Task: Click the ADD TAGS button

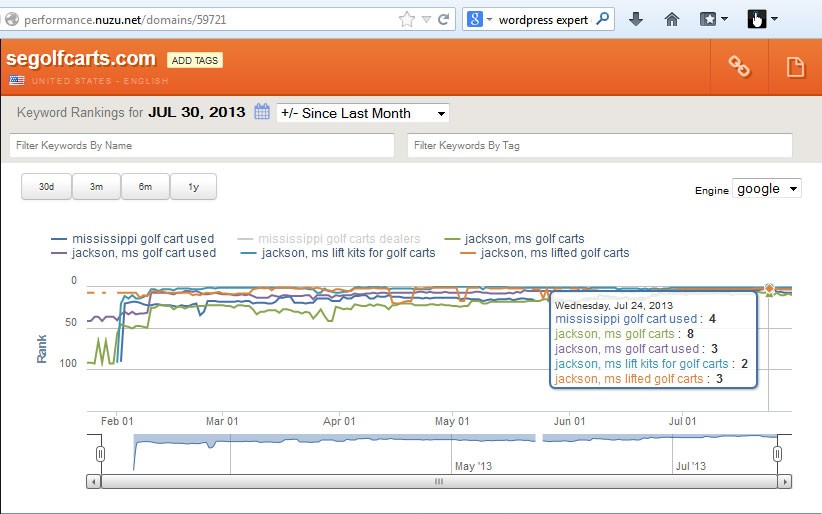Action: (195, 60)
